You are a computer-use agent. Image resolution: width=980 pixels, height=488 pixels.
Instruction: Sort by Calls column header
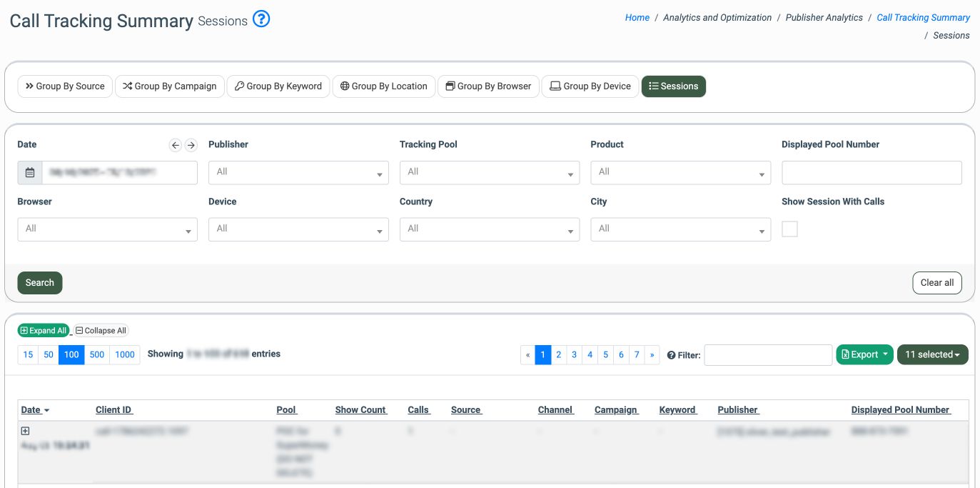coord(419,410)
